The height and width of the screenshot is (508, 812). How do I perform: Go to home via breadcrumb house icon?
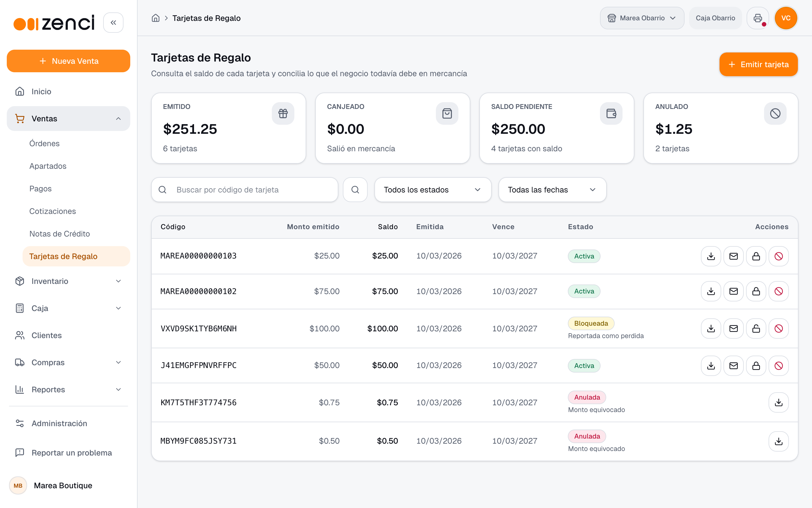[x=156, y=18]
